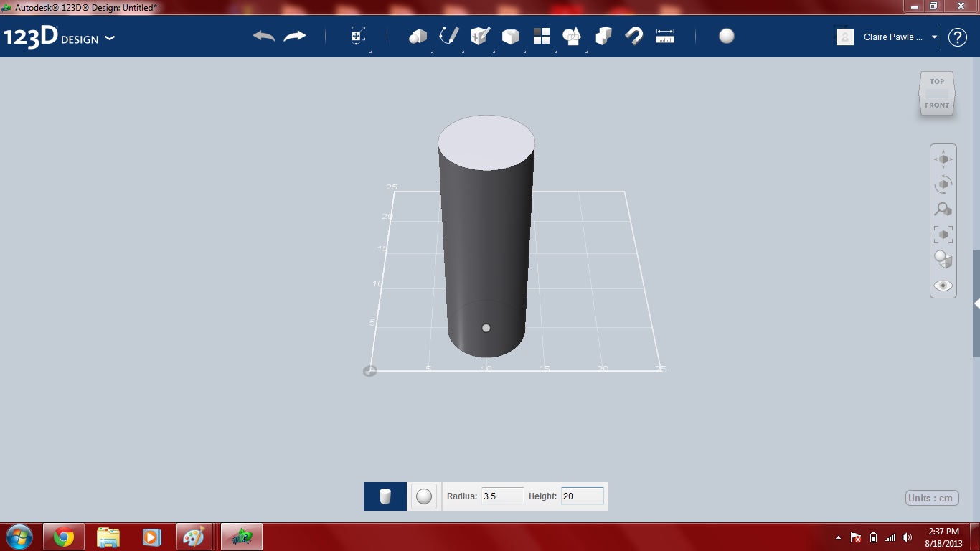Select the Pan navigation tool
This screenshot has height=551, width=980.
[943, 159]
